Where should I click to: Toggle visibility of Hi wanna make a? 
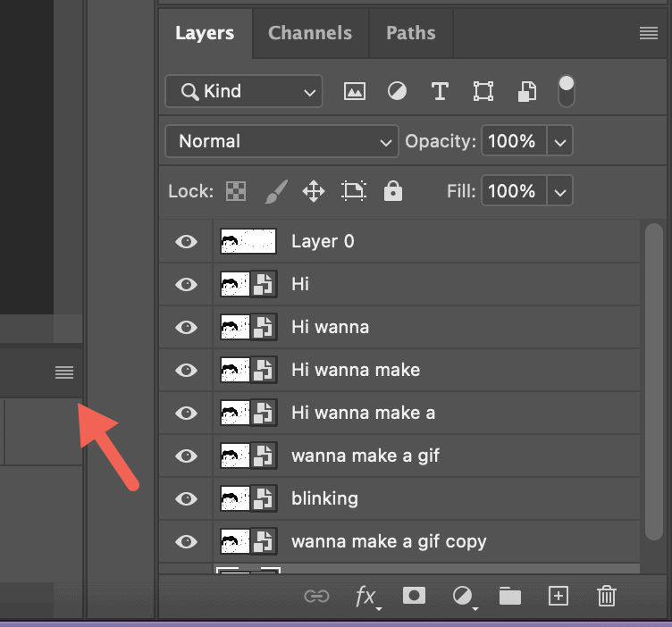click(186, 413)
